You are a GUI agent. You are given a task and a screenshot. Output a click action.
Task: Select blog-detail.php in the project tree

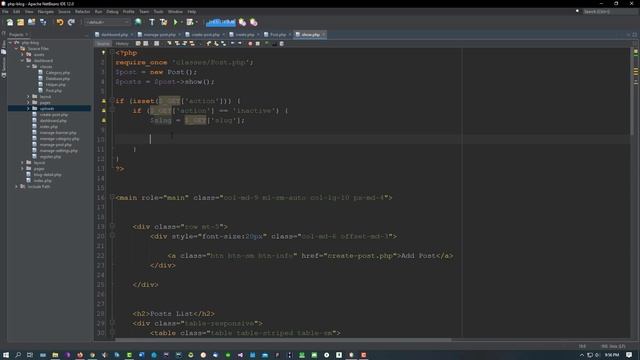pyautogui.click(x=47, y=175)
